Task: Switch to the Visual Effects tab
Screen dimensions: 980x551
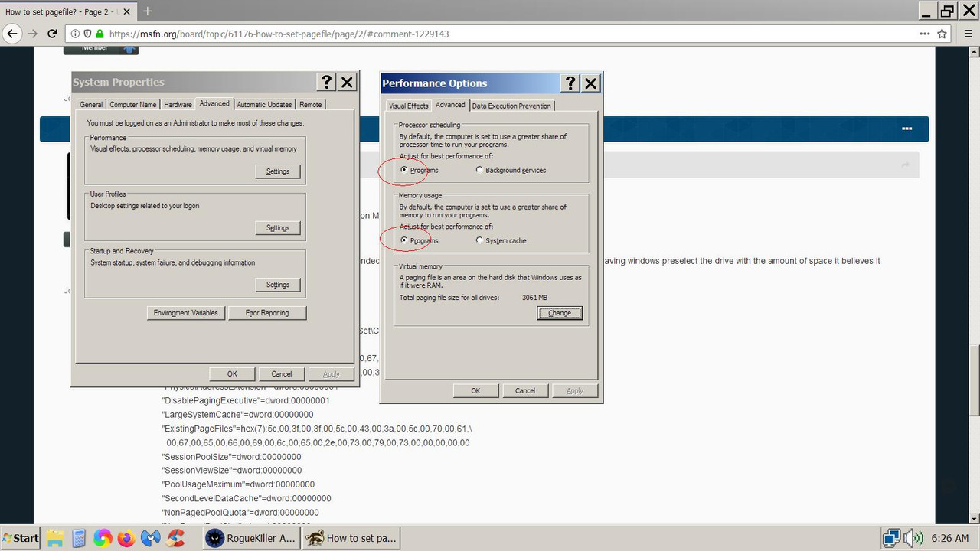Action: (409, 106)
